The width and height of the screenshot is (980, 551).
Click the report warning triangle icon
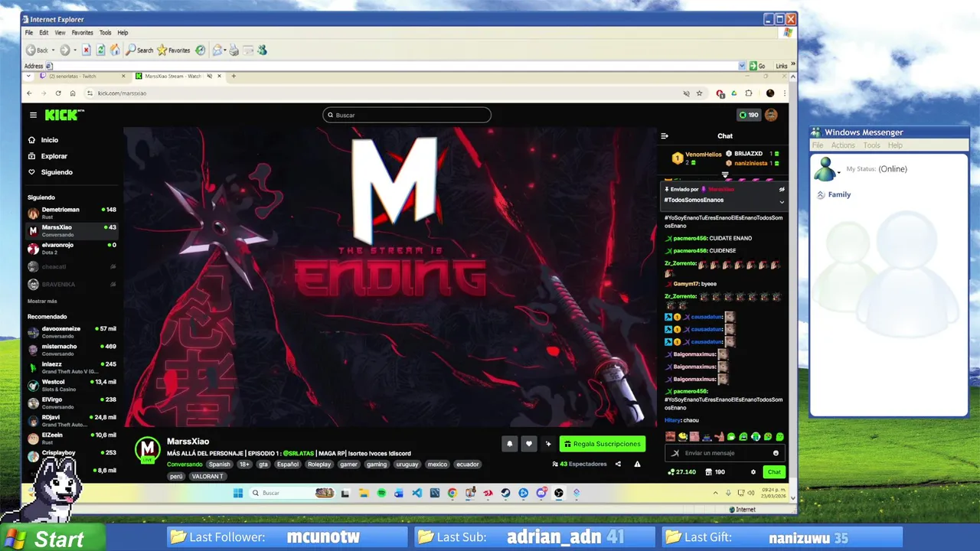[637, 464]
